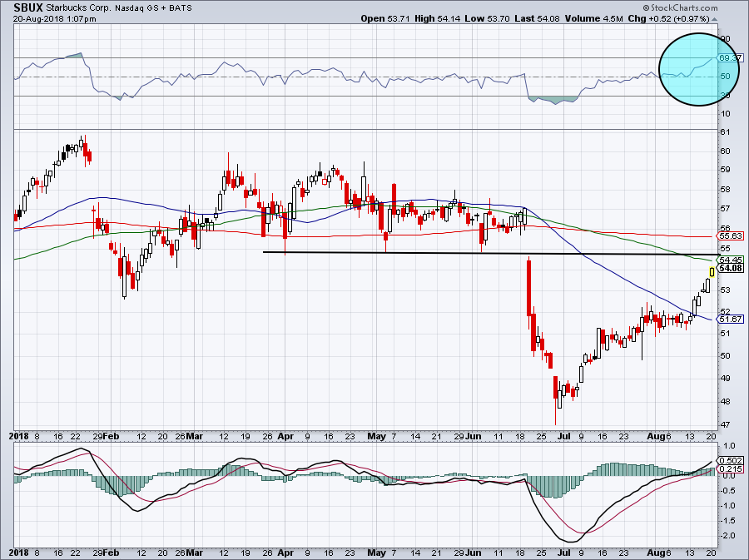Click the black 54.08 last price tag
The height and width of the screenshot is (560, 749).
[x=731, y=268]
